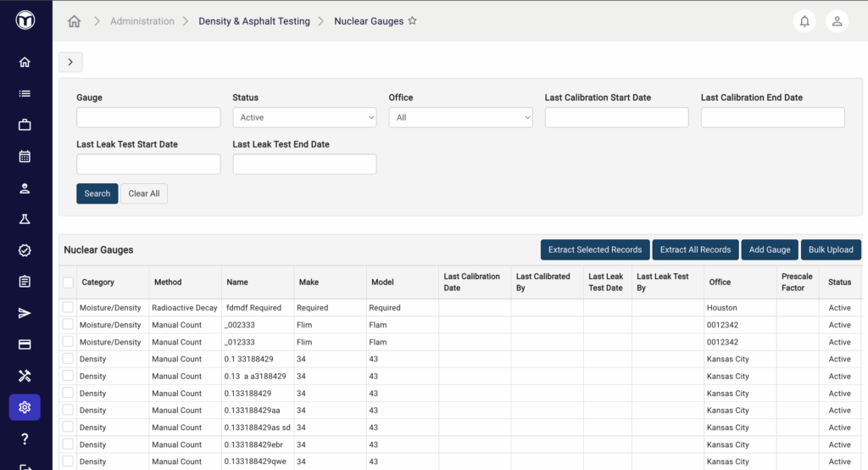Screen dimensions: 868x470
Task: Expand the panel with the chevron button
Action: pyautogui.click(x=70, y=62)
